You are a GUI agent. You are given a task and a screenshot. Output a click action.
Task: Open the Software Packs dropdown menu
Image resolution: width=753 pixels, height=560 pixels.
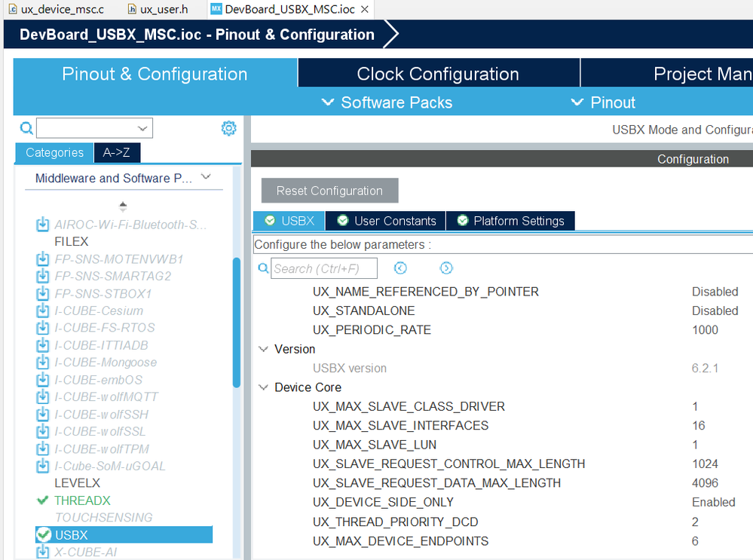click(387, 103)
